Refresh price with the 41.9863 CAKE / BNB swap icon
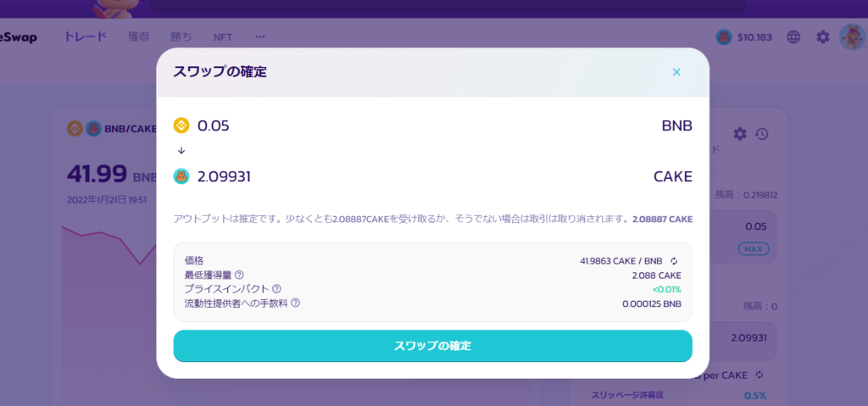The width and height of the screenshot is (868, 406). [674, 261]
